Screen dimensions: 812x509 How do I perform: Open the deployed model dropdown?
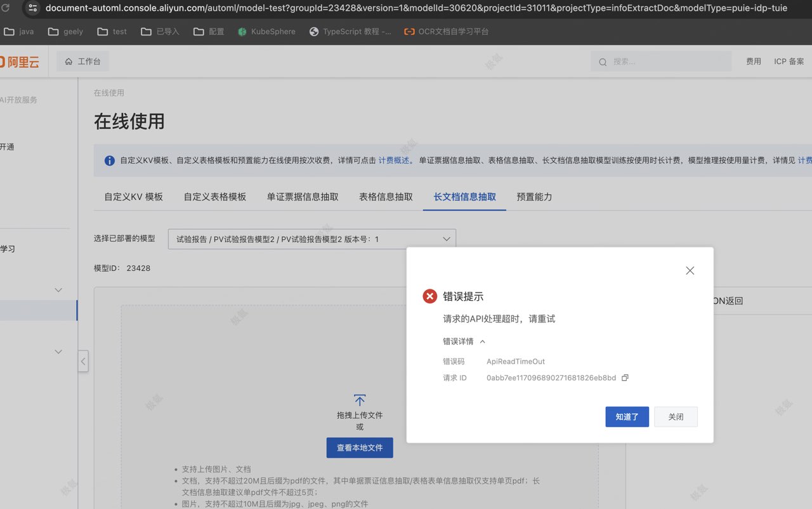[x=312, y=239]
